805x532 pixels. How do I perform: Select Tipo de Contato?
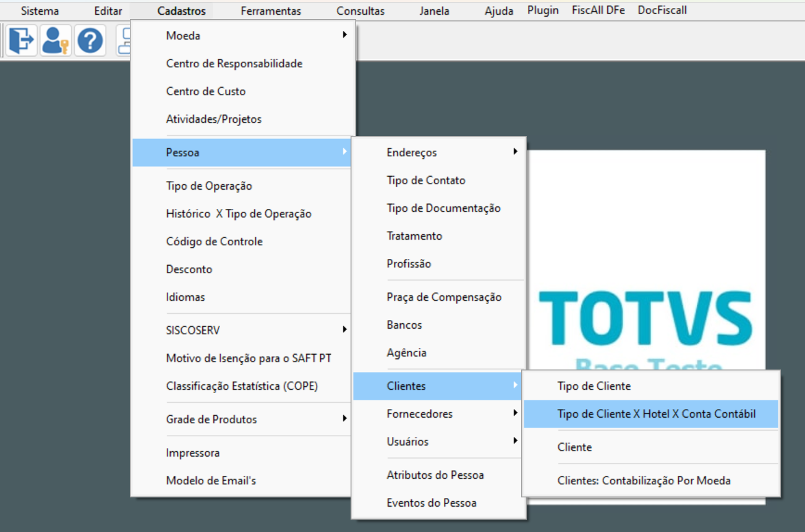coord(439,180)
